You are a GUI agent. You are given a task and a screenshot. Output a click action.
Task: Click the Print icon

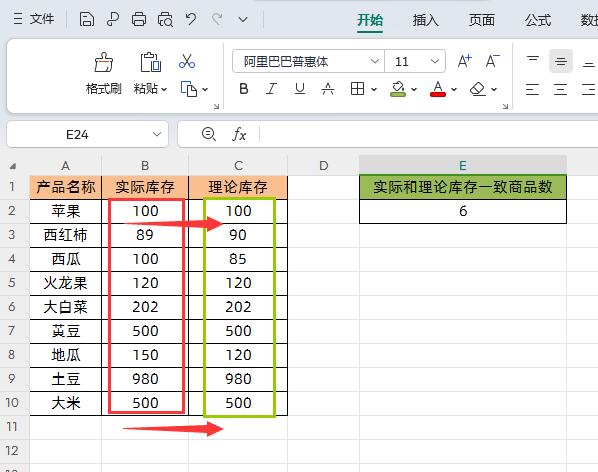coord(139,19)
